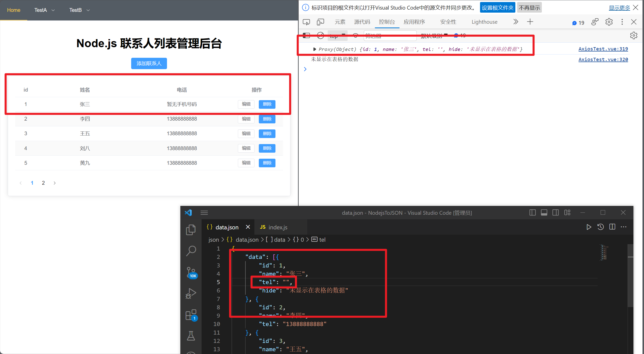The width and height of the screenshot is (644, 354).
Task: Click the settings gear icon in DevTools
Action: click(x=609, y=22)
